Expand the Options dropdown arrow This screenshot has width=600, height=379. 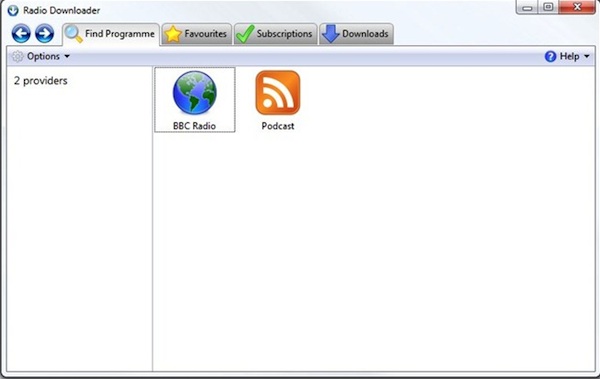(67, 57)
